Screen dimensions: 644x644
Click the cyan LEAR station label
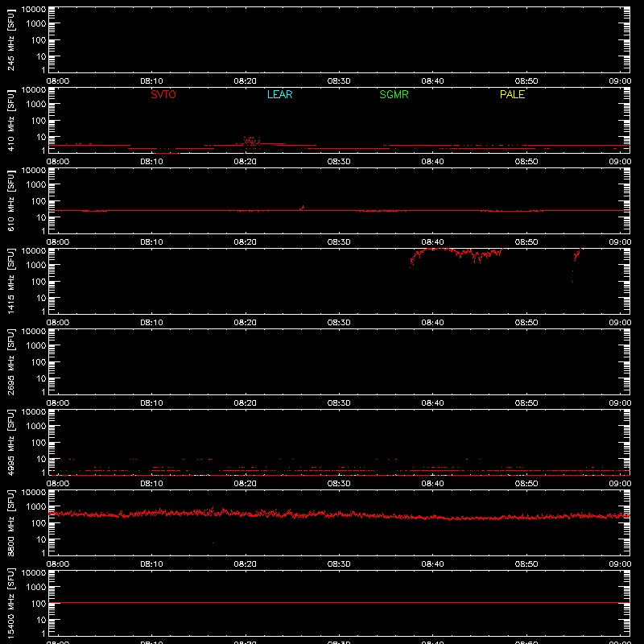tap(279, 94)
